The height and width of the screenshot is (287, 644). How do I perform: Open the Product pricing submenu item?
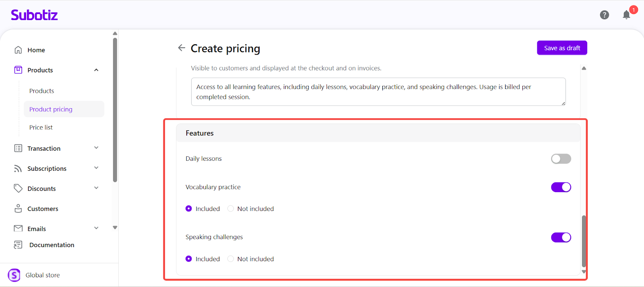[x=51, y=109]
